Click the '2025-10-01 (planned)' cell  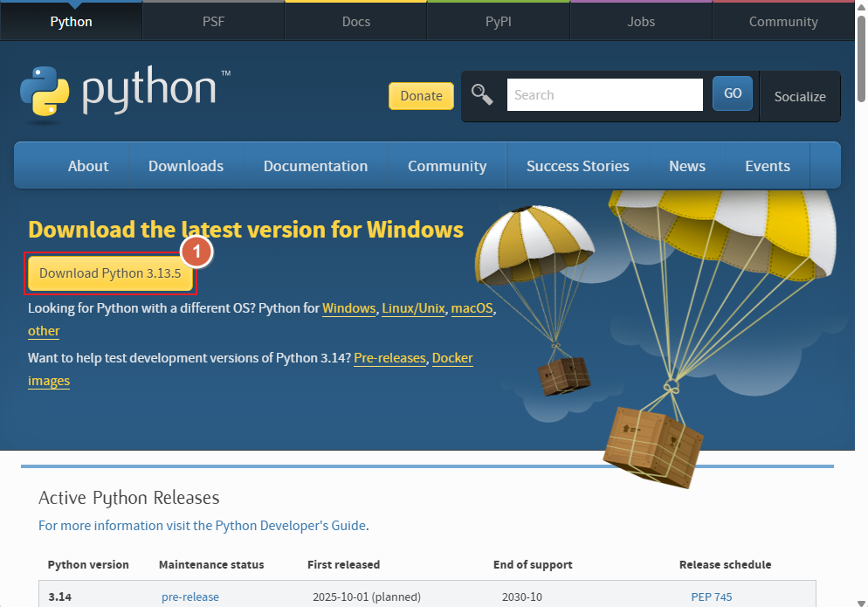tap(367, 597)
